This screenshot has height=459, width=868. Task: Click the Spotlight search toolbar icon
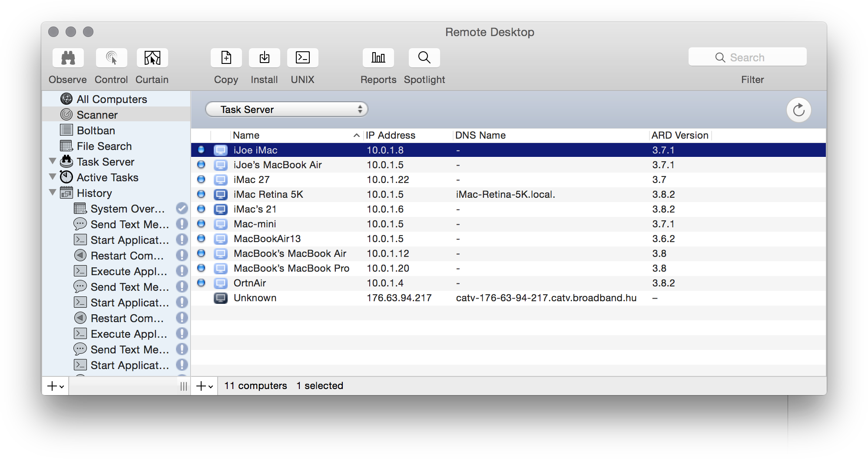[x=424, y=58]
